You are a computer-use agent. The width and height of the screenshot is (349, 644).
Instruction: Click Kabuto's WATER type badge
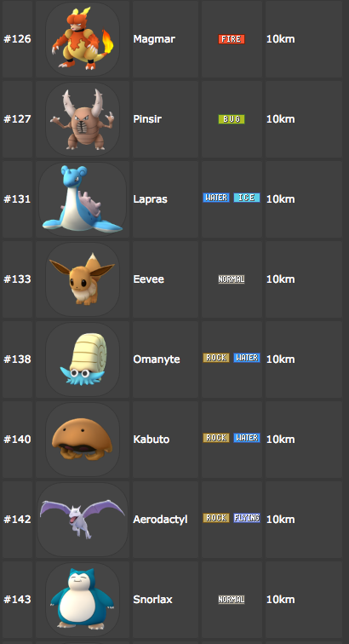247,438
